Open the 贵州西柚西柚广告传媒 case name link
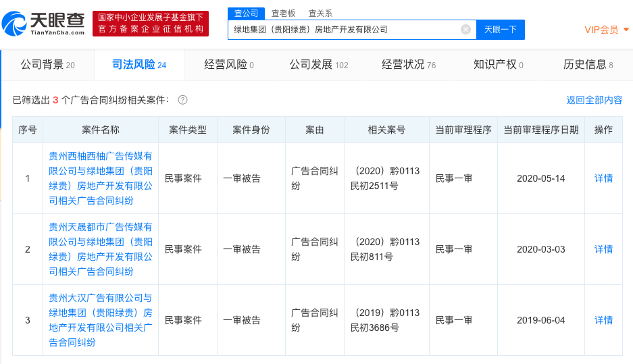 101,178
